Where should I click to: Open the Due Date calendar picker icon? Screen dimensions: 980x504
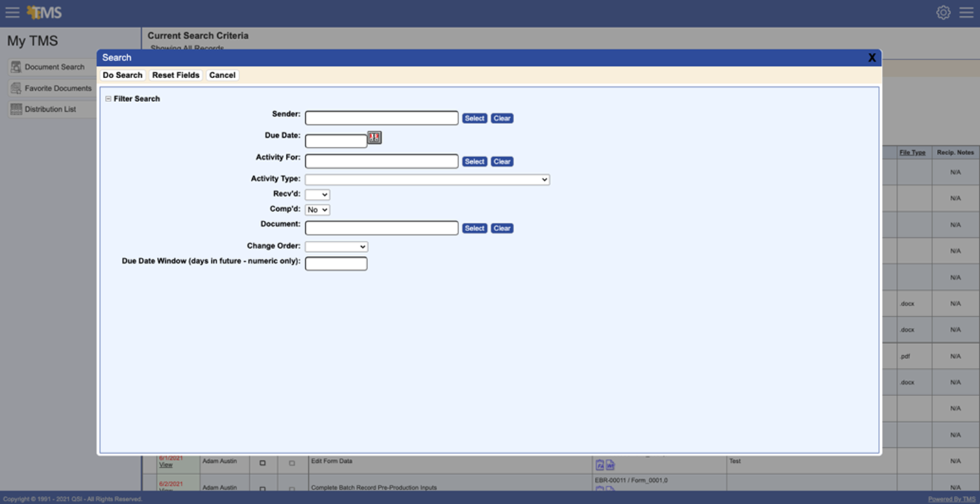click(374, 138)
